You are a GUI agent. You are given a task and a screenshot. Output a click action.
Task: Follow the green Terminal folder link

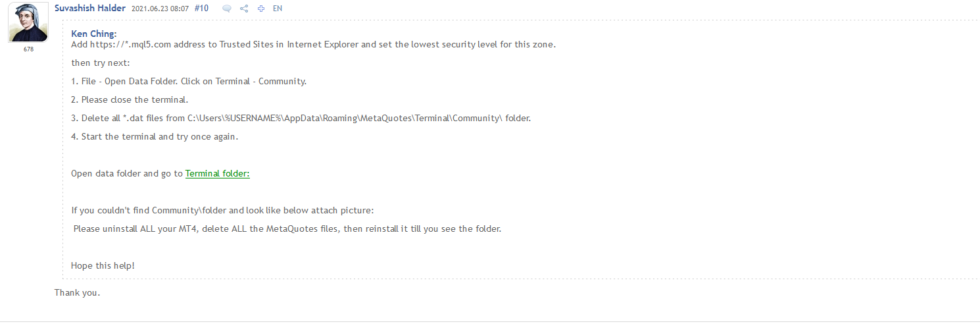[x=217, y=173]
